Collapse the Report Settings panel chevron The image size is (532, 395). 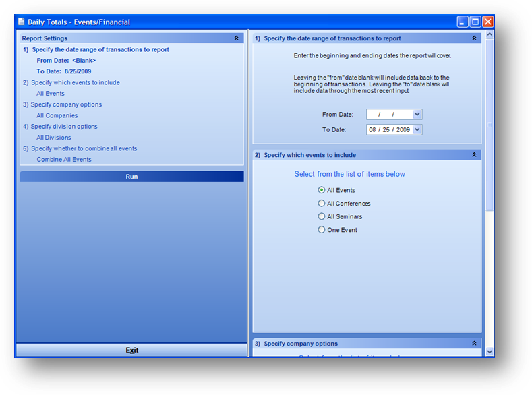tap(236, 38)
